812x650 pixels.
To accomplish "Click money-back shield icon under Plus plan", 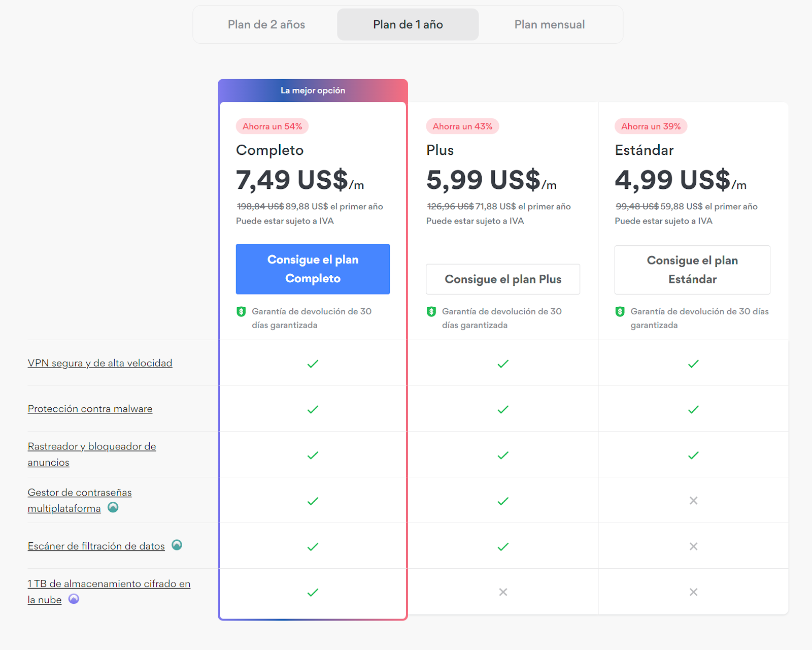I will pos(431,311).
